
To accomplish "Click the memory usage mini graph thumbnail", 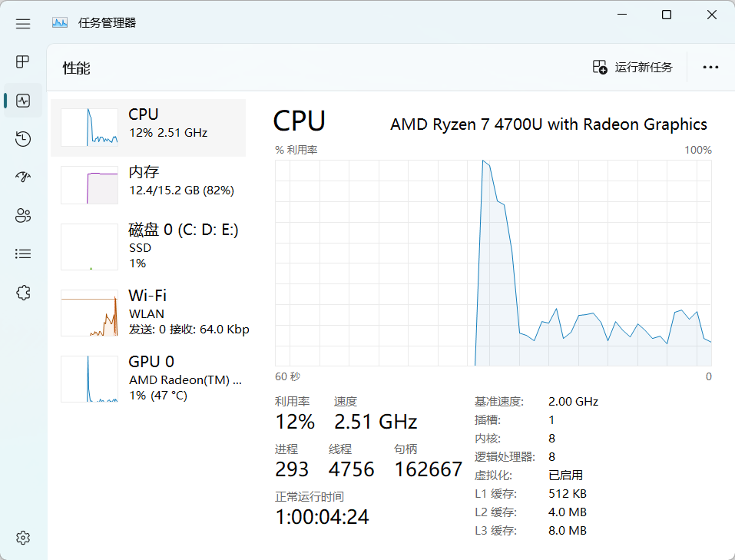I will 89,185.
